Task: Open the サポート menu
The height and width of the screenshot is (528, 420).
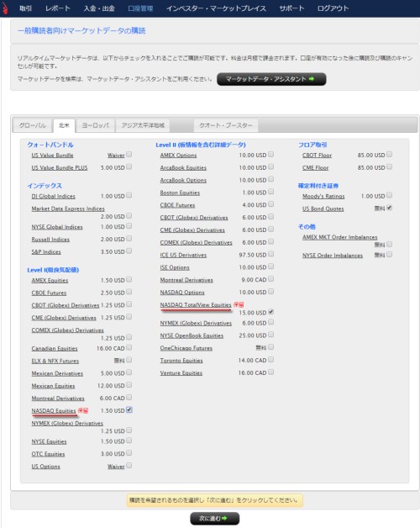Action: pyautogui.click(x=291, y=8)
